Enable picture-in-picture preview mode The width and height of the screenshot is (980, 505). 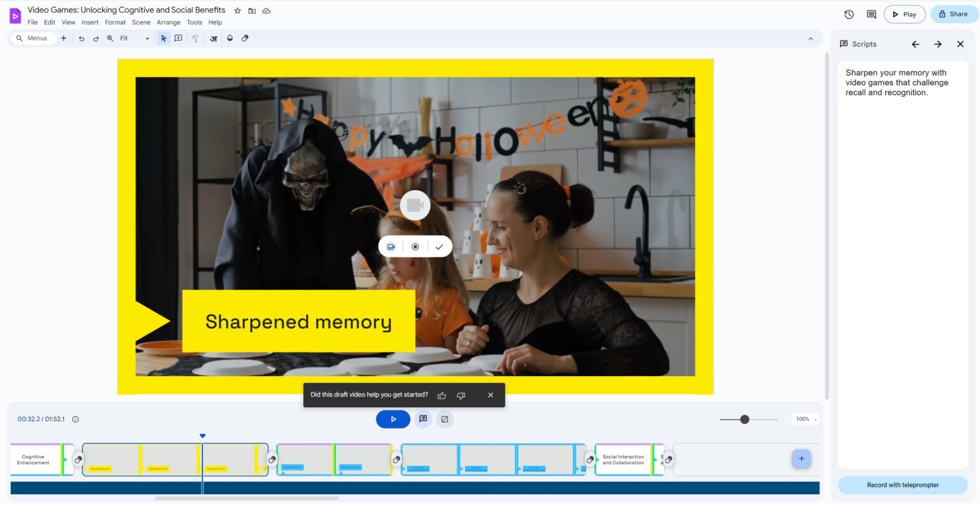445,419
